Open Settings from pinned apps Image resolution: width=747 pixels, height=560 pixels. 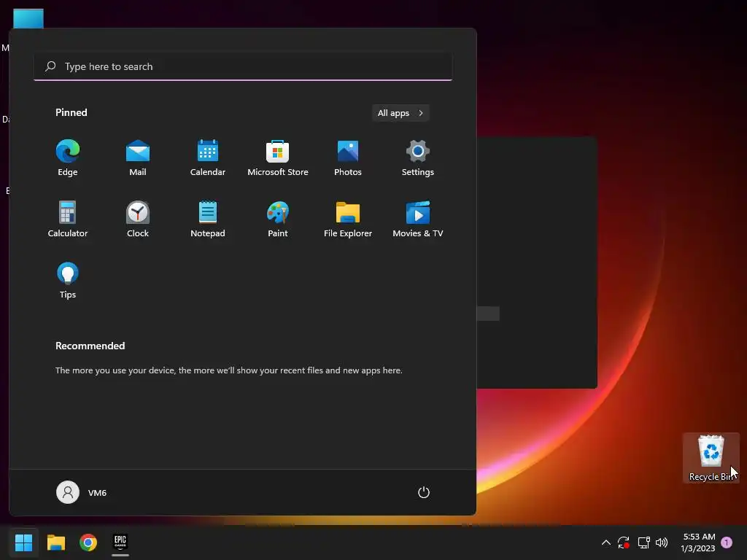(418, 158)
